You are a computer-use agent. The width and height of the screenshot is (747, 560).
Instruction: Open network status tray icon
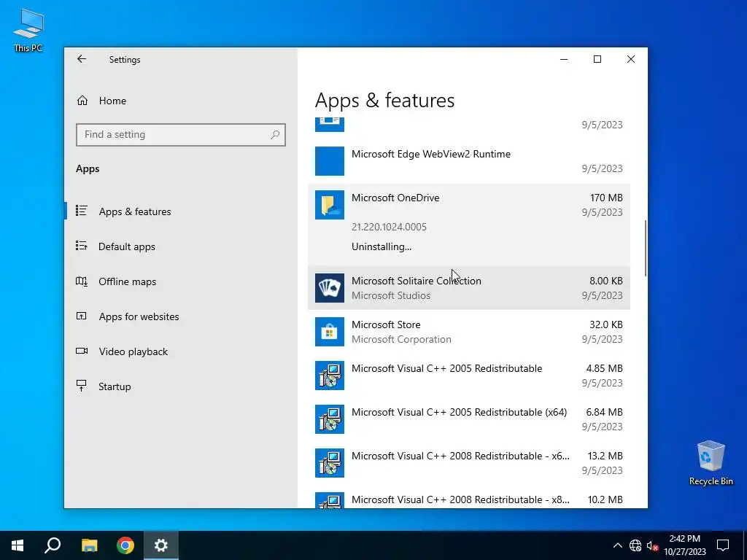(x=635, y=545)
